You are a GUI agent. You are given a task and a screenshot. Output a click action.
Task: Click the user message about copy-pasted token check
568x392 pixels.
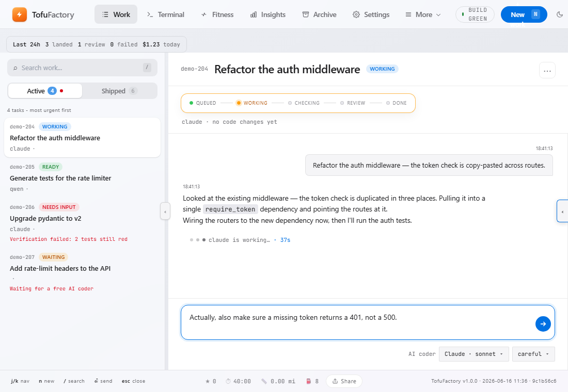click(x=429, y=165)
